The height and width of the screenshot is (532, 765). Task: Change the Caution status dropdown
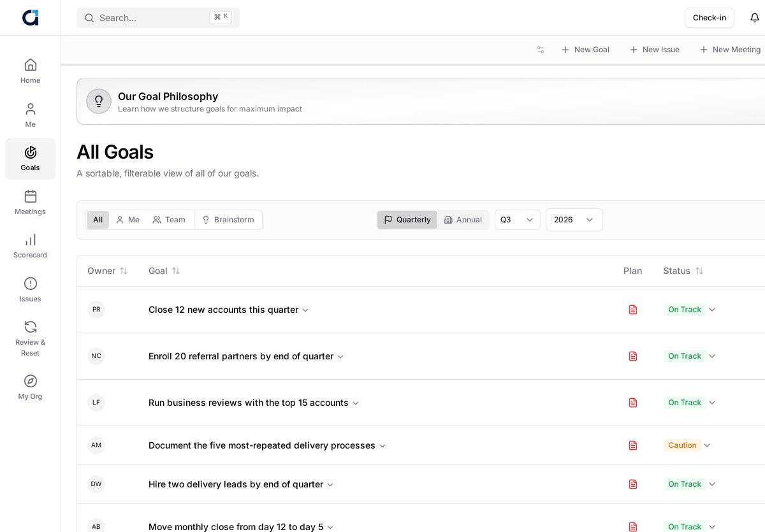pyautogui.click(x=687, y=445)
